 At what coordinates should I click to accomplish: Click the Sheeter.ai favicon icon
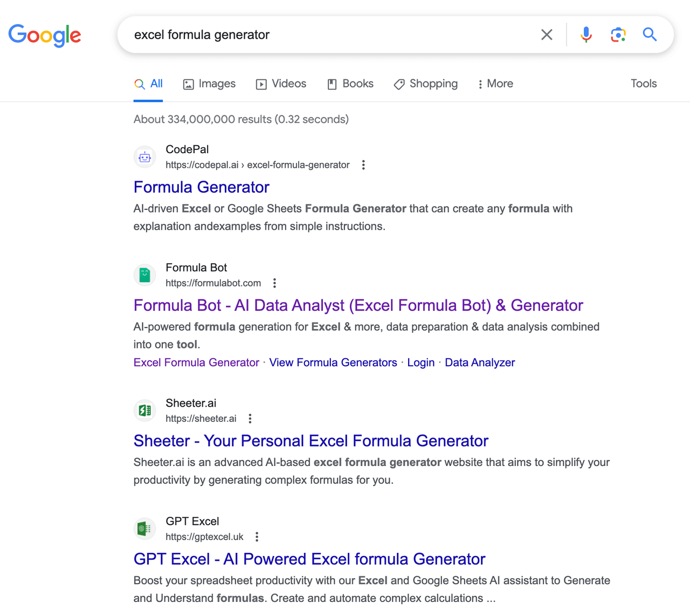[x=145, y=410]
